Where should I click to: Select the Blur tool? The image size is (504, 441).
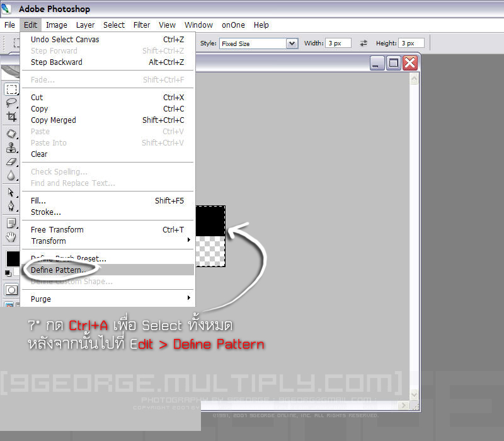coord(11,176)
